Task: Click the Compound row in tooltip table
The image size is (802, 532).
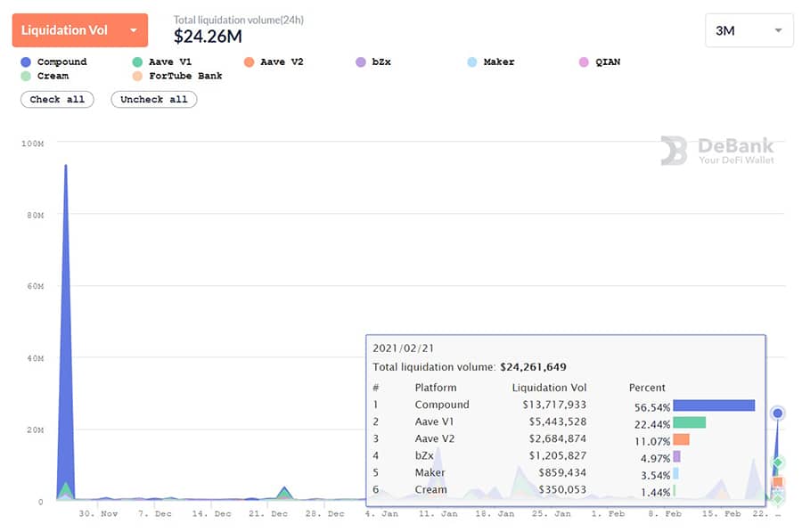Action: click(565, 405)
